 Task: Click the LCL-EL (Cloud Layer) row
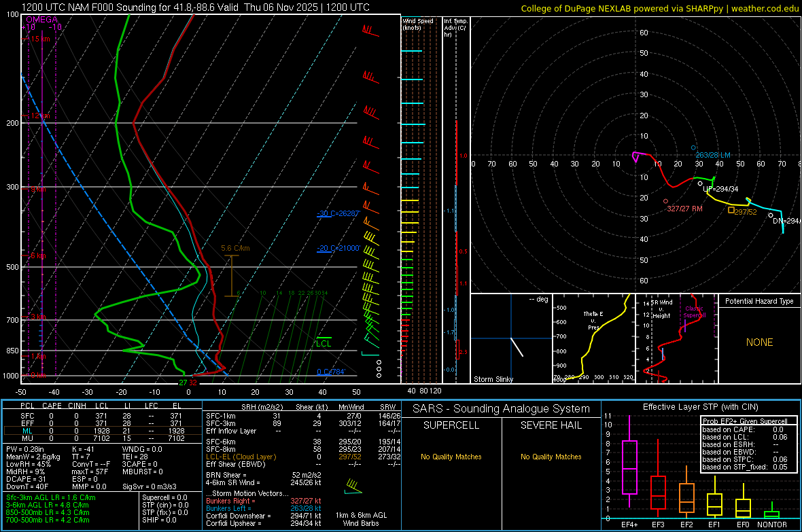pyautogui.click(x=303, y=457)
